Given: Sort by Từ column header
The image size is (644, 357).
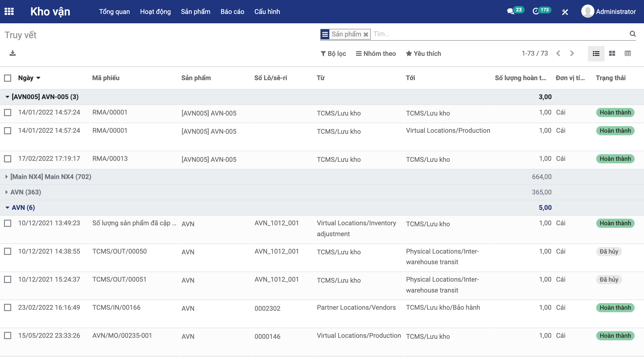Looking at the screenshot, I should (321, 78).
